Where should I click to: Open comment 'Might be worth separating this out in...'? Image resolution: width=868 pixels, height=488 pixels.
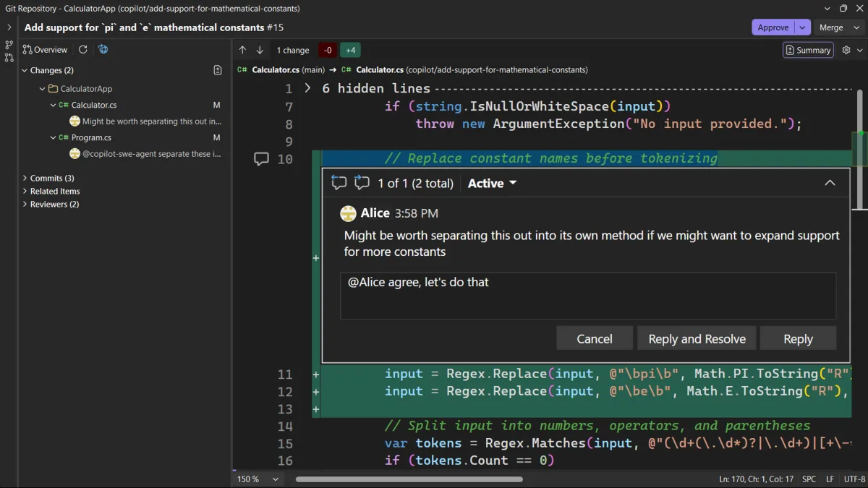pyautogui.click(x=145, y=121)
